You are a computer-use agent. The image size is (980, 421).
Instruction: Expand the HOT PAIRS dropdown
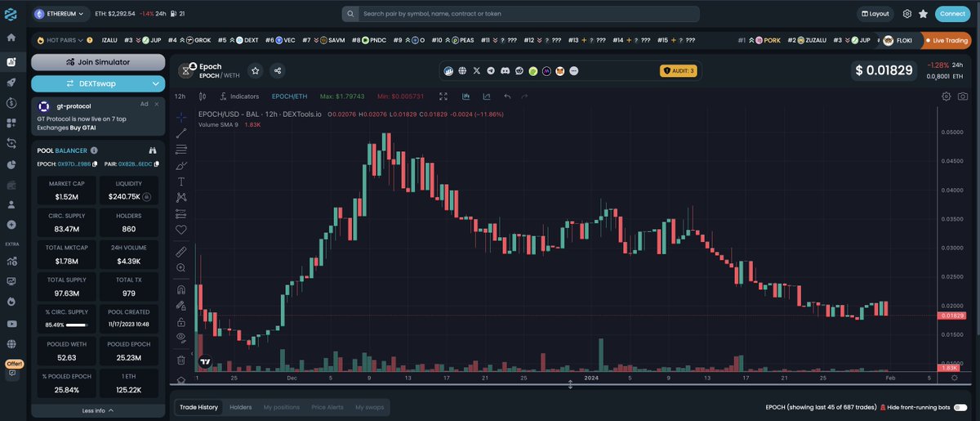(x=65, y=39)
